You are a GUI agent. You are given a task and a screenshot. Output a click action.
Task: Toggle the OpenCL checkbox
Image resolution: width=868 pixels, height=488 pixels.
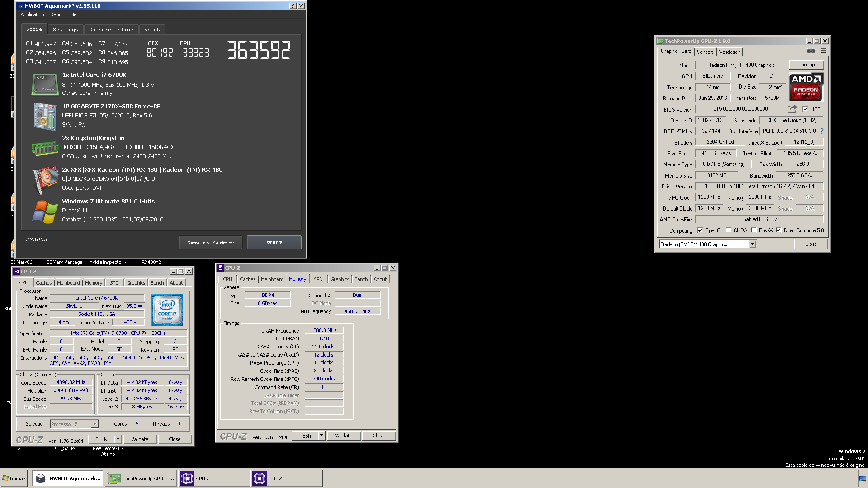click(x=700, y=230)
